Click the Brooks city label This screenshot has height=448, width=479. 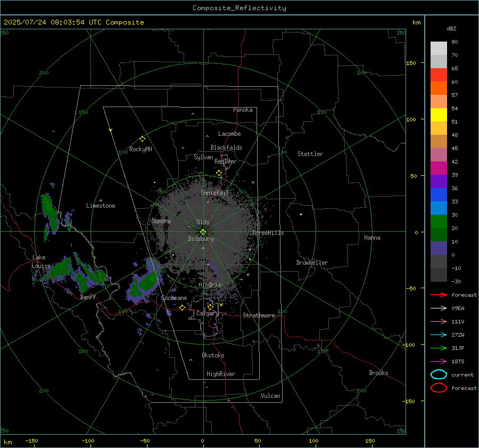[378, 373]
